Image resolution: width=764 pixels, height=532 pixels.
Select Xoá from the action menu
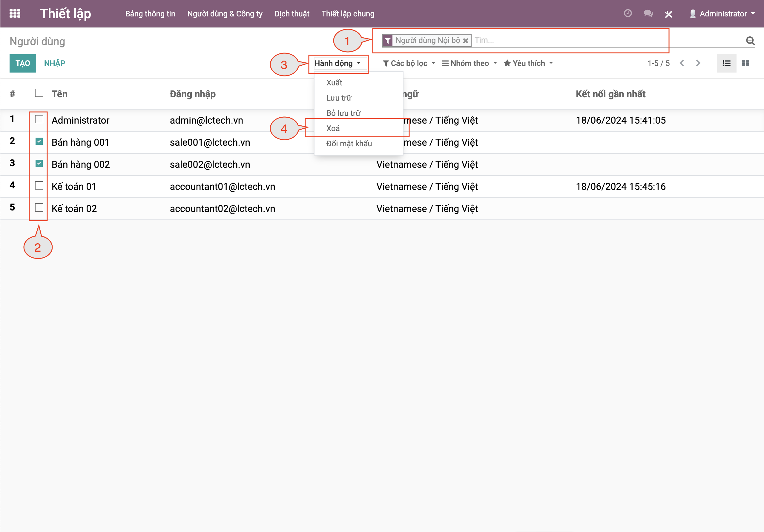[333, 128]
